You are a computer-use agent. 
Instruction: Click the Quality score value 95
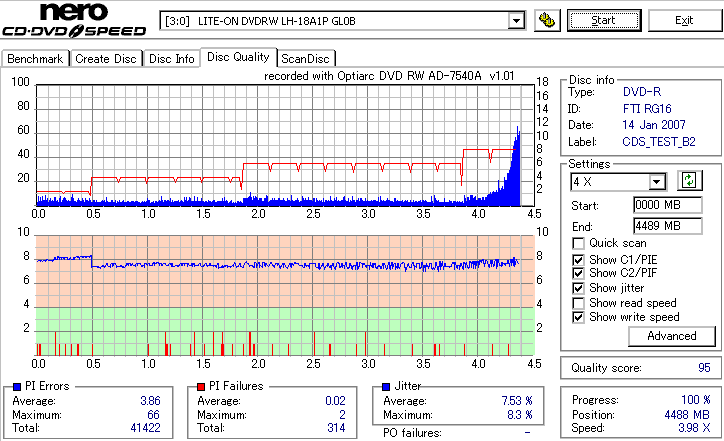tap(704, 368)
